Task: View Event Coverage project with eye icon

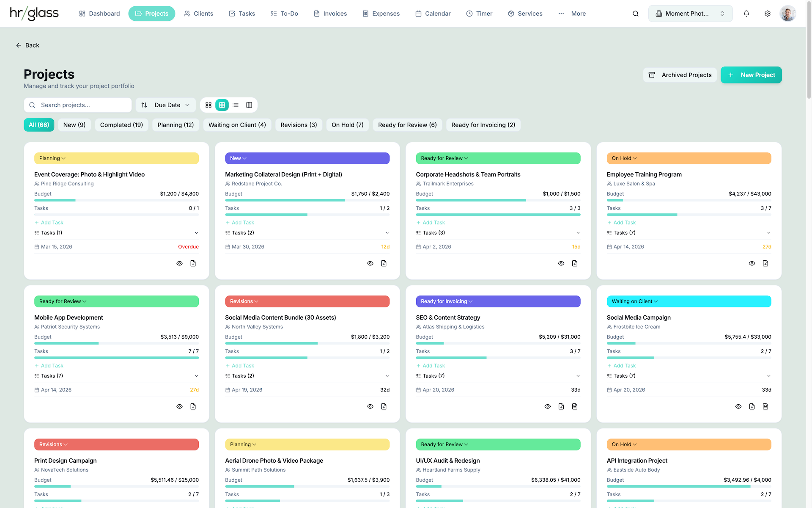Action: (180, 263)
